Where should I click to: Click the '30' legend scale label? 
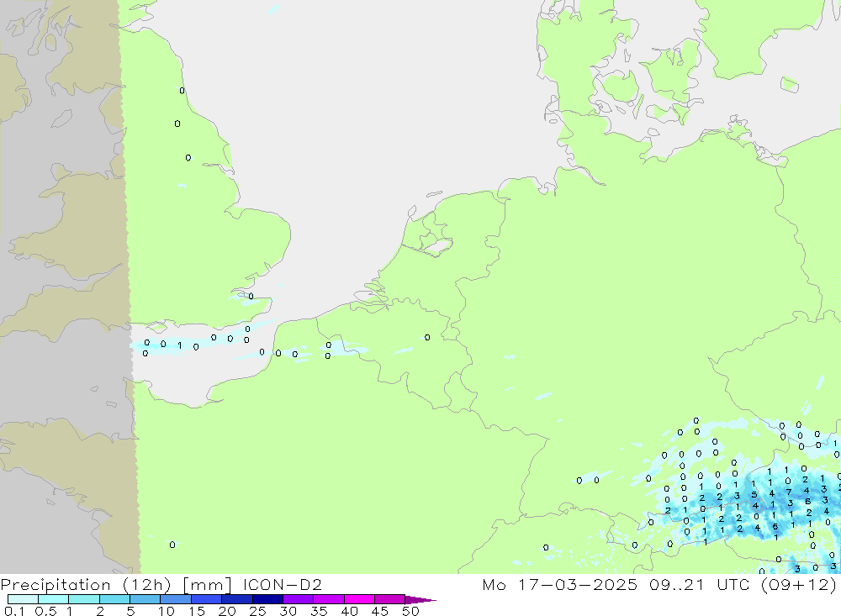tap(288, 611)
